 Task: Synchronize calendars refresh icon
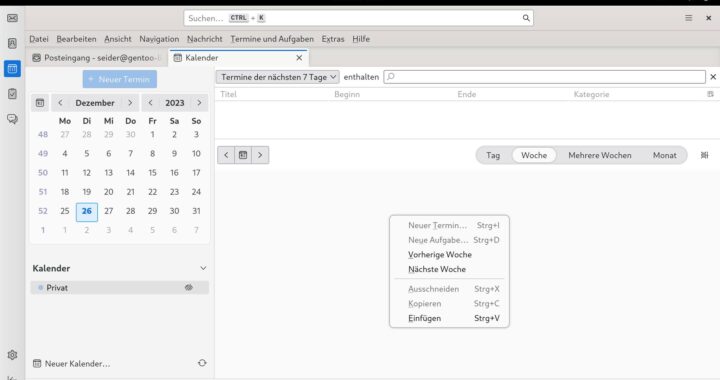coord(202,363)
